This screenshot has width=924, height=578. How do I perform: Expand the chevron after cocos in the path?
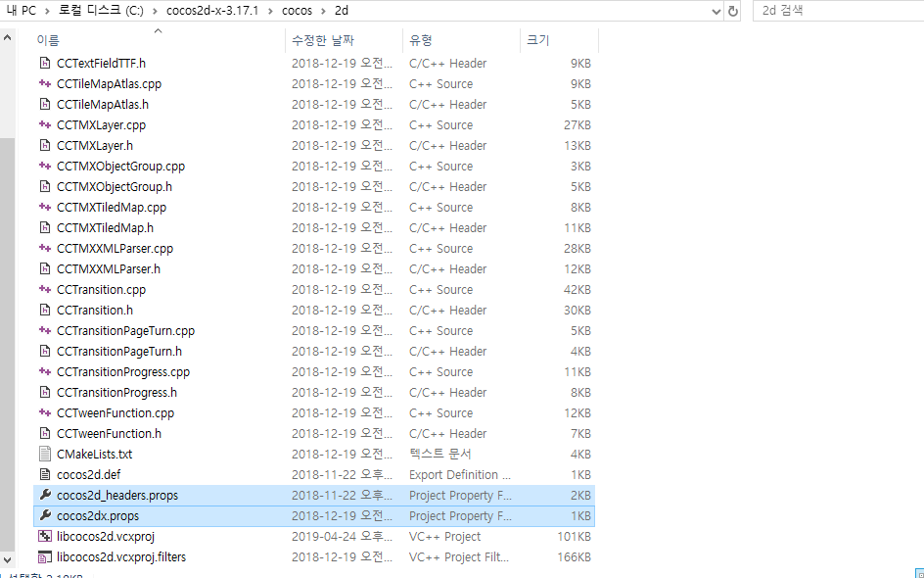tap(324, 11)
